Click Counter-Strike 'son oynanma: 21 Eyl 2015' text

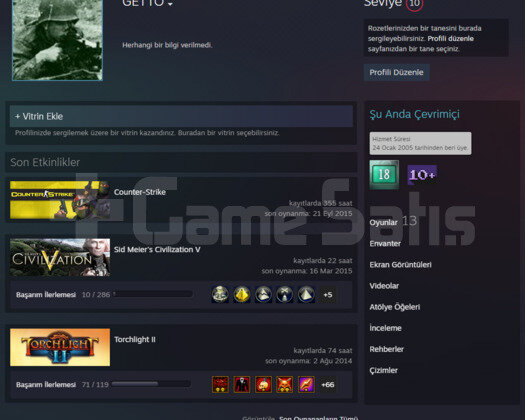point(308,213)
